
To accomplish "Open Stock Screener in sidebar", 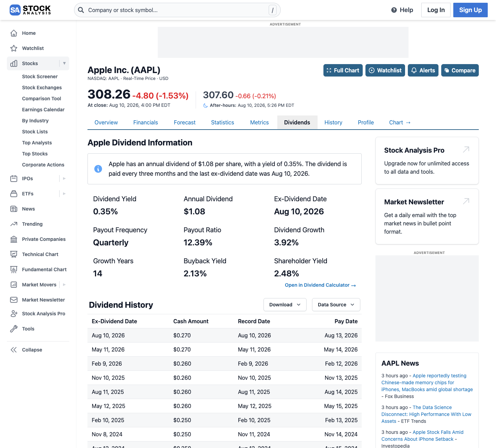I will pos(40,77).
